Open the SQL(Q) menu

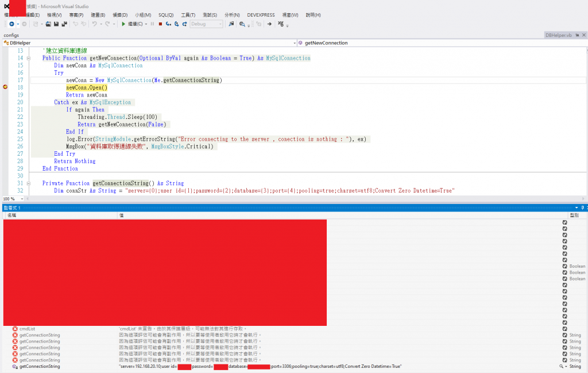click(166, 15)
